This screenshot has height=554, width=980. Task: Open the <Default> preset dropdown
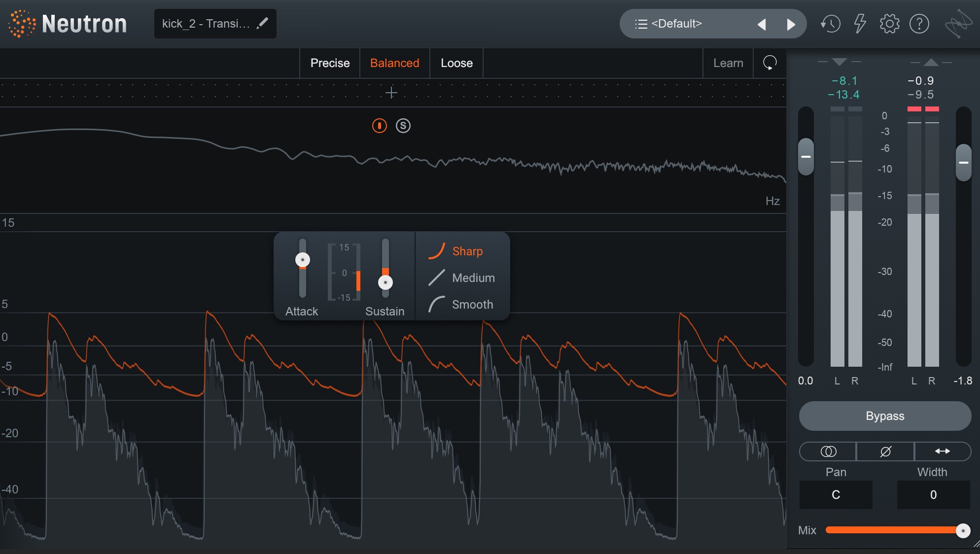point(713,24)
